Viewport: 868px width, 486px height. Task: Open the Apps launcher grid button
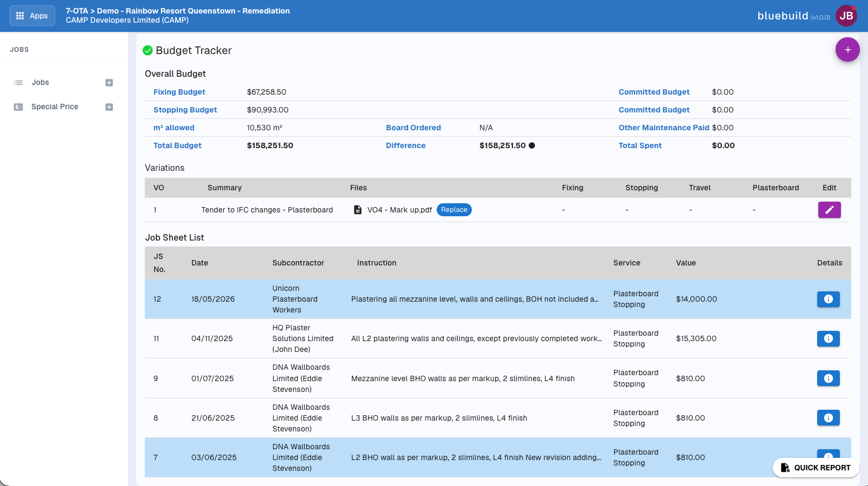(x=32, y=16)
